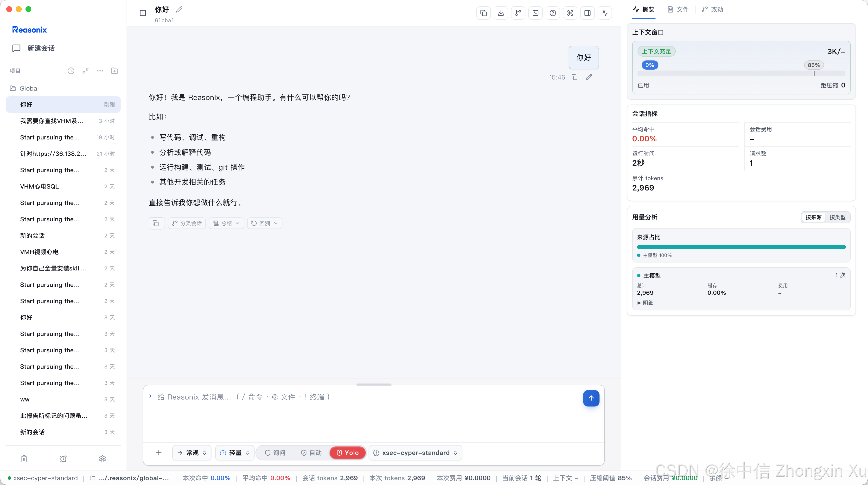Switch to the 改动 tab
This screenshot has width=868, height=485.
pos(713,9)
